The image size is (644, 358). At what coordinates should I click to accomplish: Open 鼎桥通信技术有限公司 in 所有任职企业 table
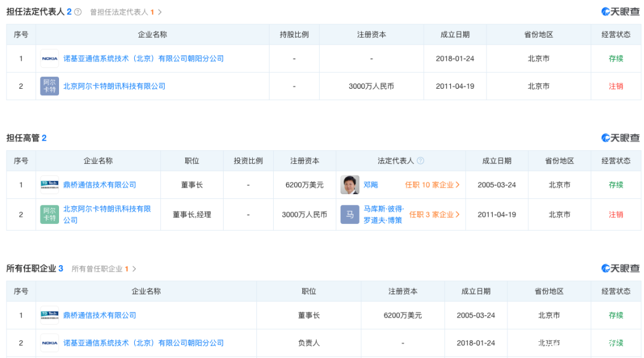(100, 315)
